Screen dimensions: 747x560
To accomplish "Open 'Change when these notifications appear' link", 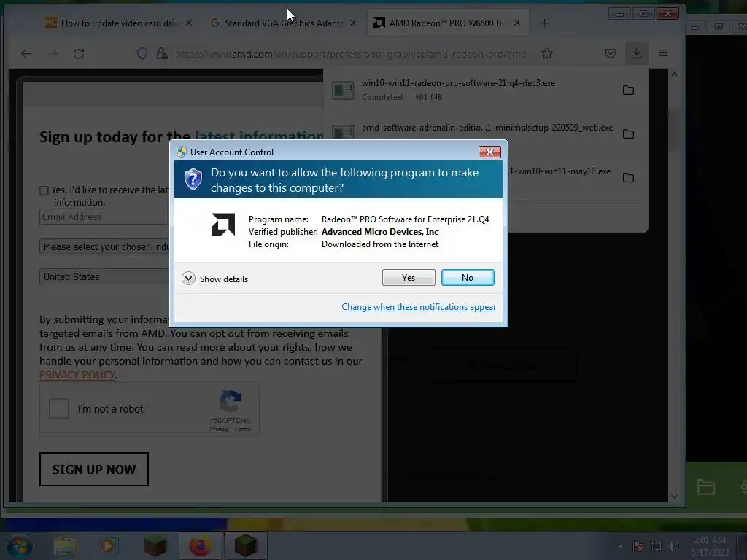I will tap(418, 307).
